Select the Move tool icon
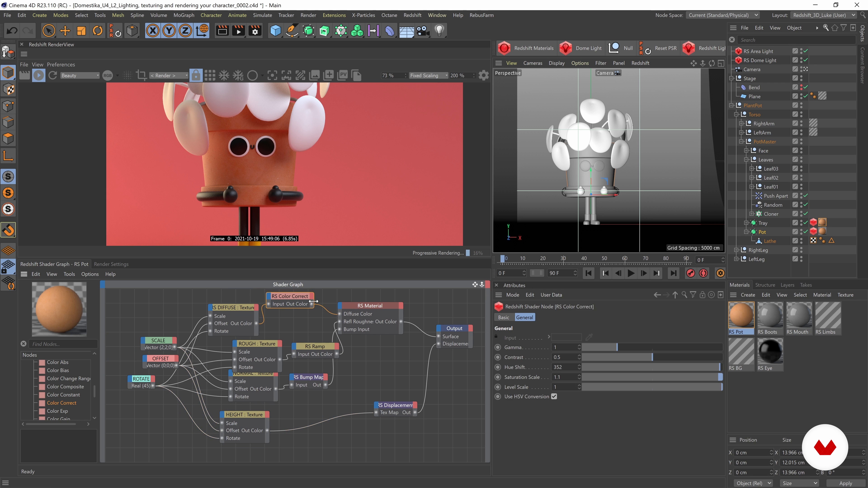 tap(65, 31)
